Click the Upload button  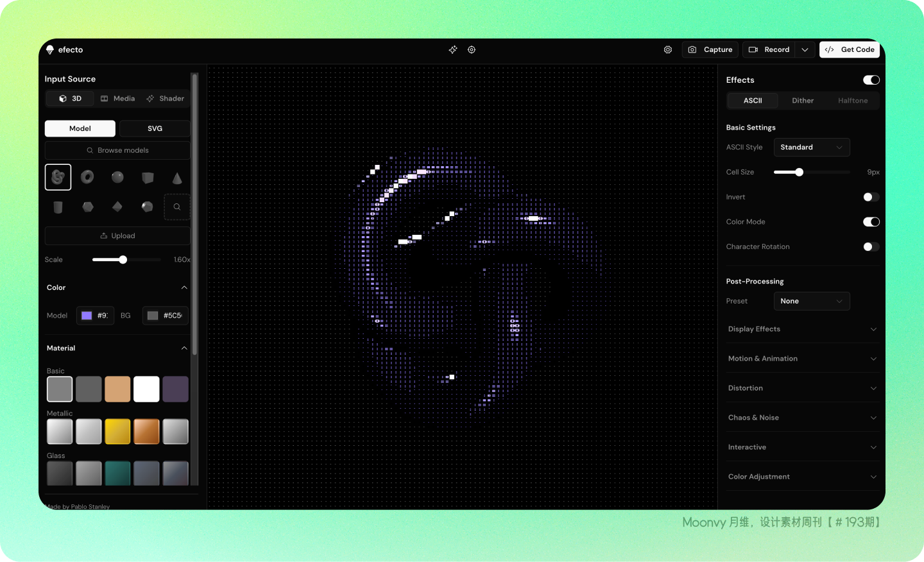[x=117, y=236]
